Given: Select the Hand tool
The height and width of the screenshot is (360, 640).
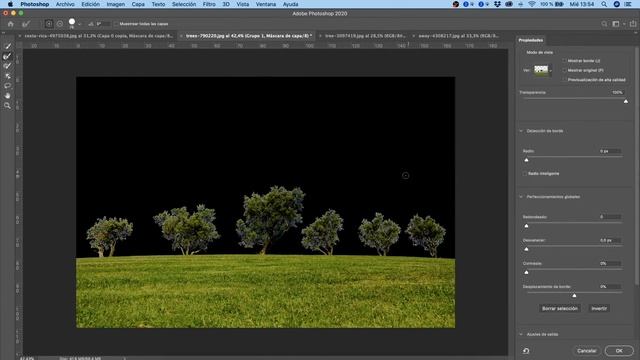Looking at the screenshot, I should (x=7, y=96).
